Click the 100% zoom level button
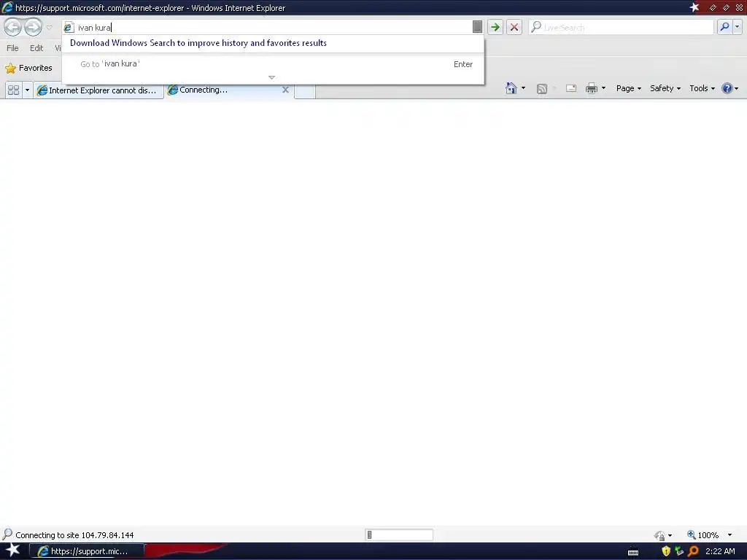 703,535
